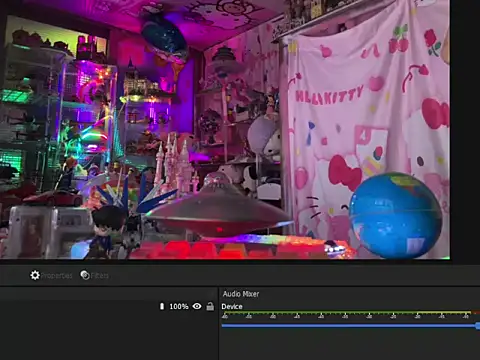Click the battery icon beside 100%
This screenshot has width=480, height=360.
(162, 306)
